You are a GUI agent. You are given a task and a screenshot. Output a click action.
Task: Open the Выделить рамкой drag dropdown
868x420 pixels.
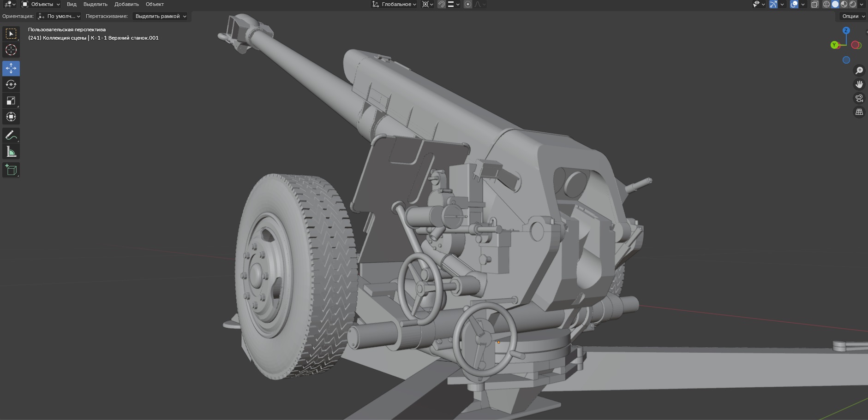(161, 16)
